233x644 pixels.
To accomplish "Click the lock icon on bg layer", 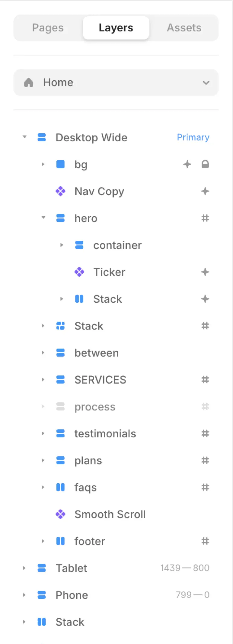I will (x=205, y=164).
